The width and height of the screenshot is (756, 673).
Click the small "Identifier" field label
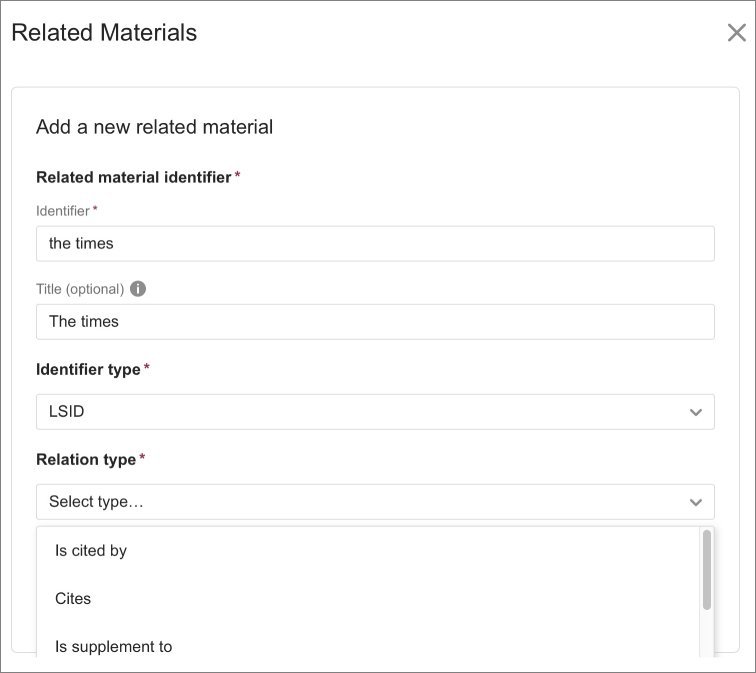(x=62, y=211)
